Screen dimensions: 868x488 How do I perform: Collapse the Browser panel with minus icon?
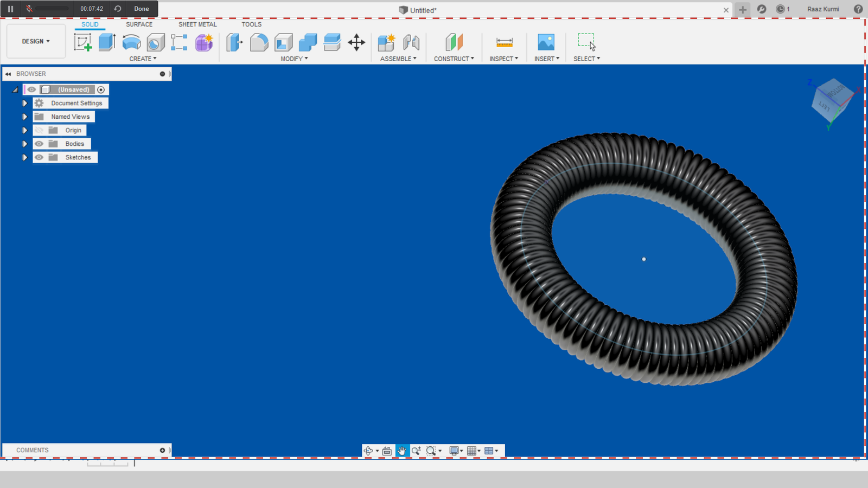[x=162, y=74]
